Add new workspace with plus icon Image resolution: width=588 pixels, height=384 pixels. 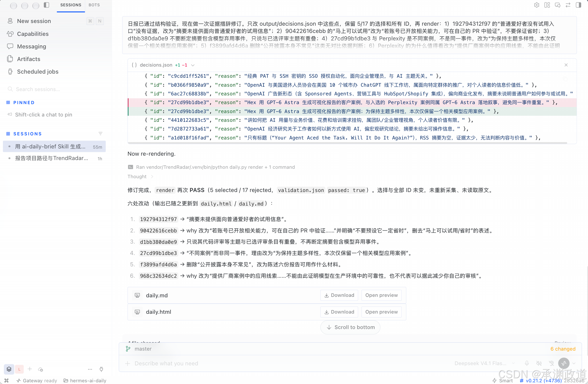coord(30,369)
